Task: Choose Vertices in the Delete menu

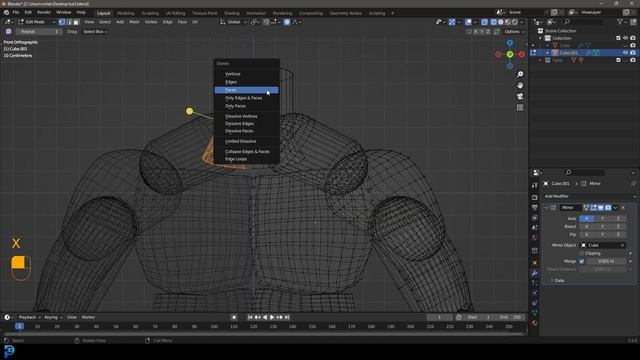Action: [247, 74]
